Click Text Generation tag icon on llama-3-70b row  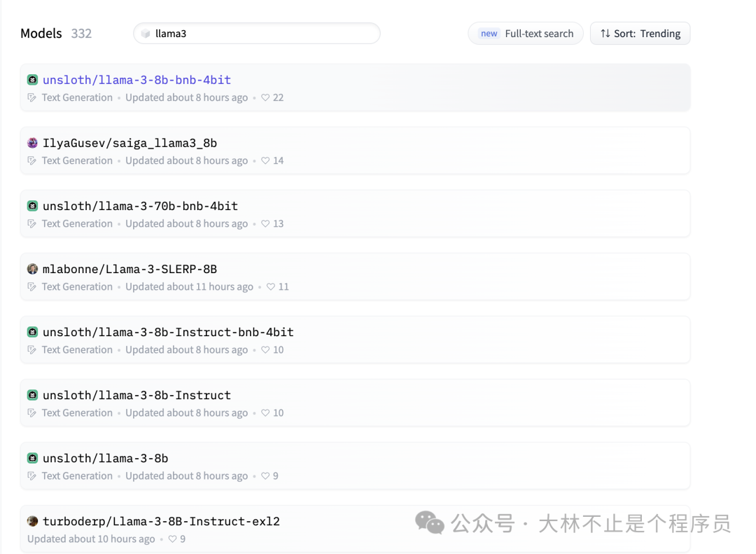coord(31,224)
